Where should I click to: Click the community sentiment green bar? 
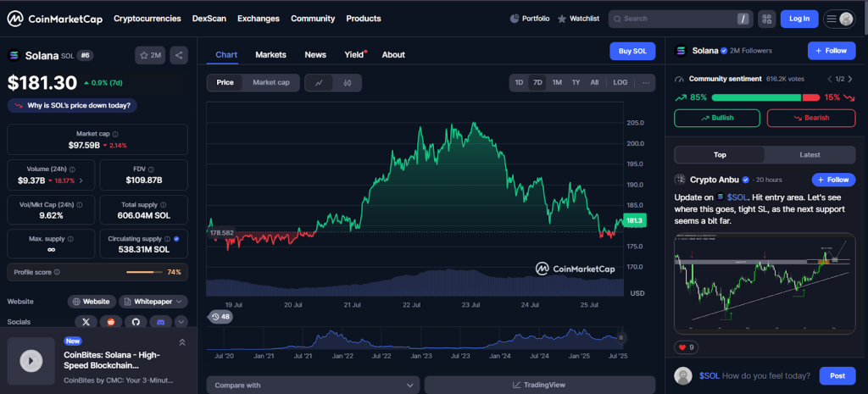pyautogui.click(x=756, y=97)
